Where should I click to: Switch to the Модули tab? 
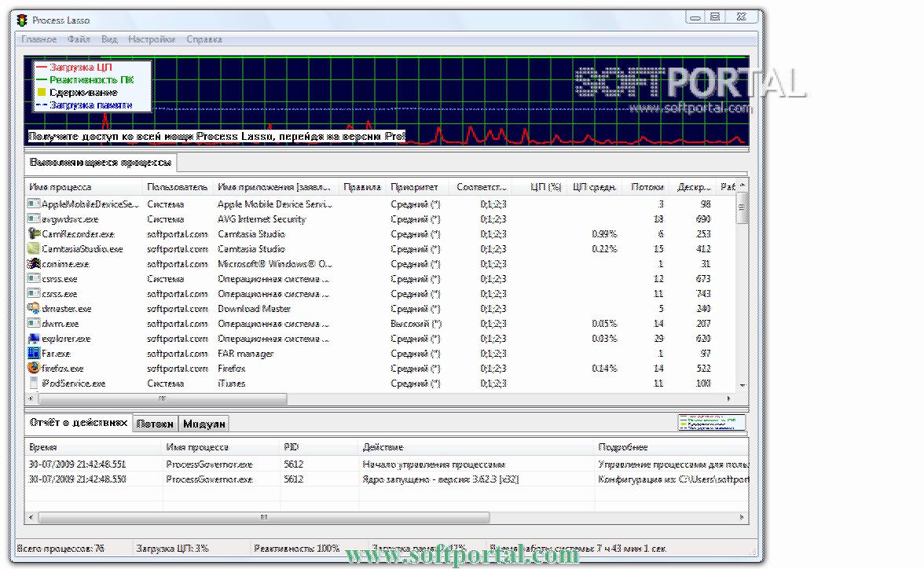coord(204,424)
